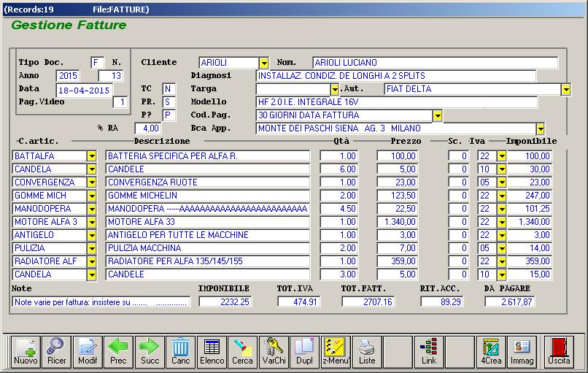Click the RADIATORE ALF article code field

pyautogui.click(x=50, y=261)
